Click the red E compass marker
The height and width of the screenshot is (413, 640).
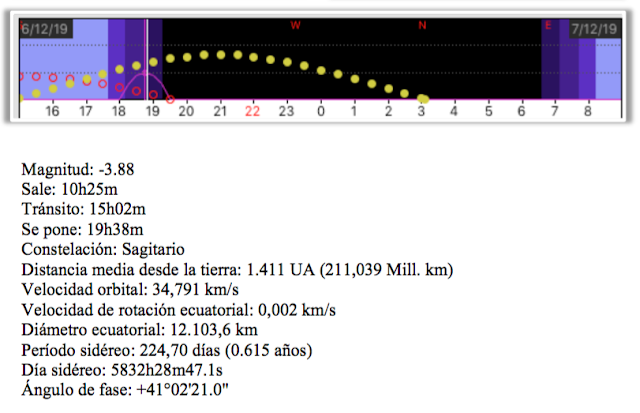coord(548,25)
